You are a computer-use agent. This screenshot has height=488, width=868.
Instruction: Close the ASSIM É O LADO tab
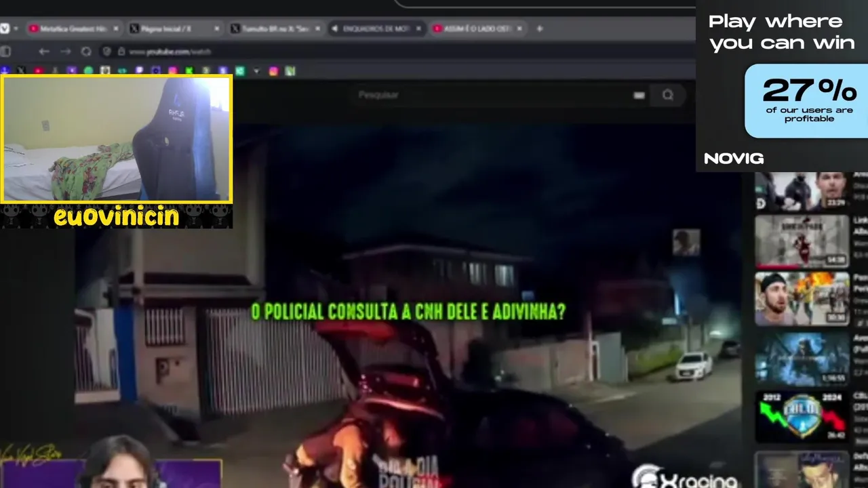point(519,28)
